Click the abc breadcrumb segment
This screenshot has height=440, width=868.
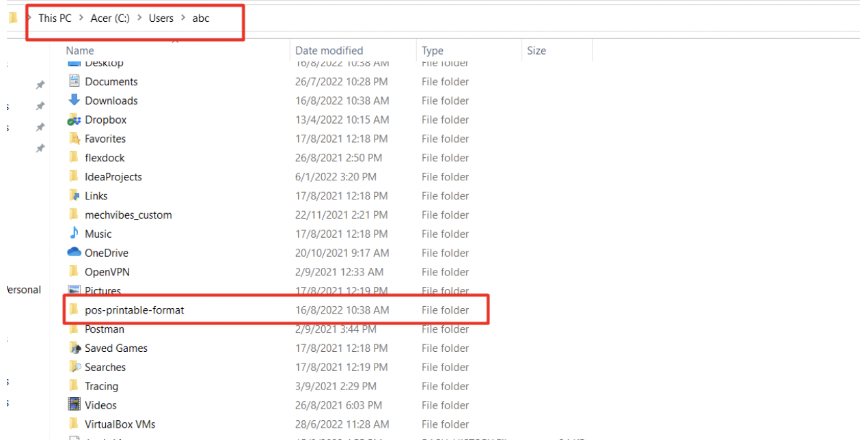tap(201, 18)
